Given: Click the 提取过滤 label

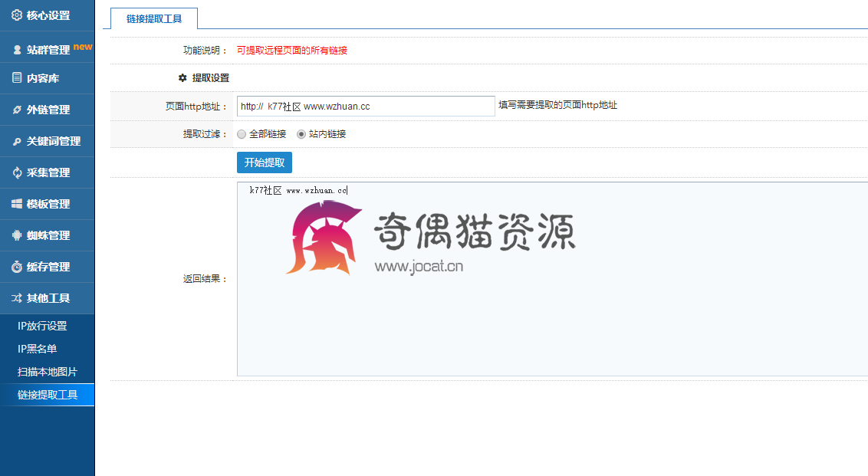Looking at the screenshot, I should click(x=205, y=134).
